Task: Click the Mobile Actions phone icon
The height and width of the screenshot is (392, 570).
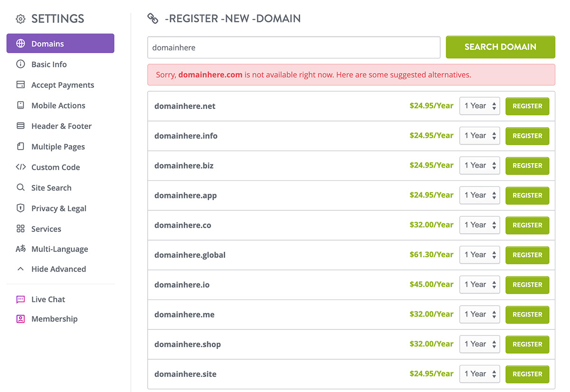Action: pyautogui.click(x=20, y=105)
